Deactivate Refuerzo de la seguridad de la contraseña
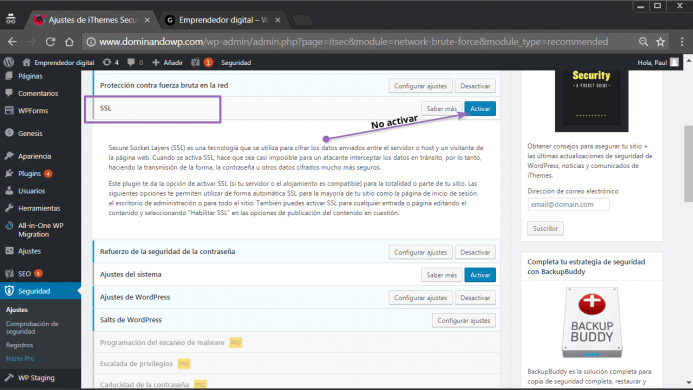 [475, 252]
